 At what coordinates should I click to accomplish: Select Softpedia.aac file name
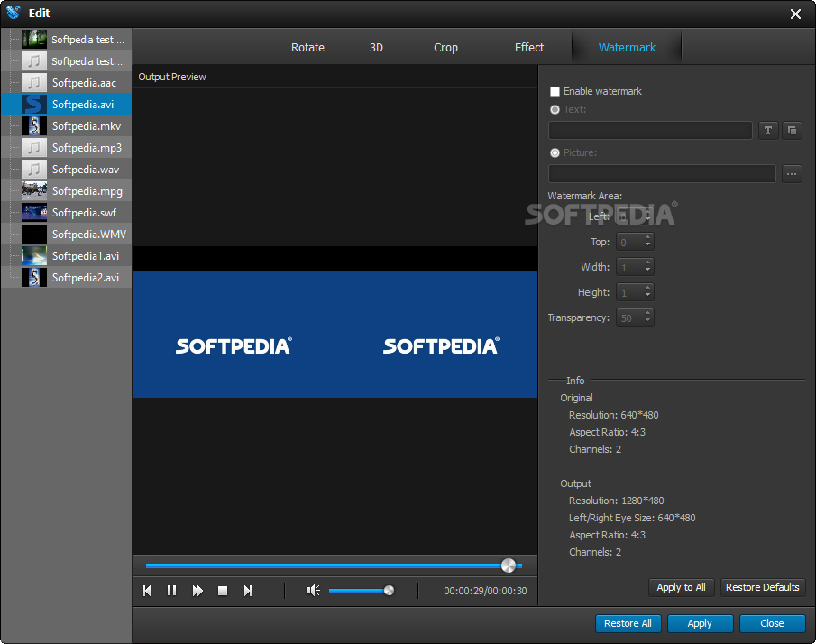[84, 83]
